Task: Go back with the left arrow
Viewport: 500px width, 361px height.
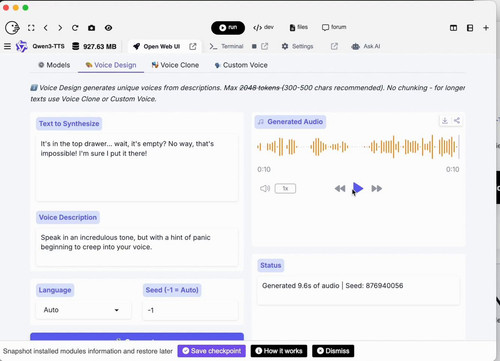Action: tap(46, 28)
